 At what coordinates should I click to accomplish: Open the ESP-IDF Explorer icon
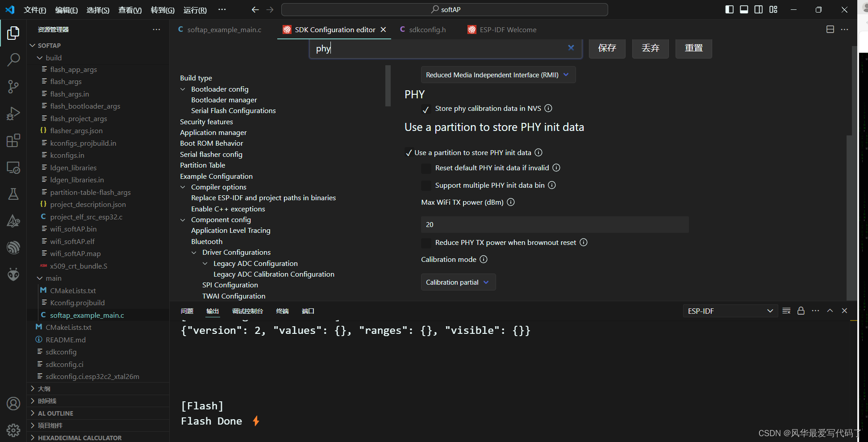13,247
